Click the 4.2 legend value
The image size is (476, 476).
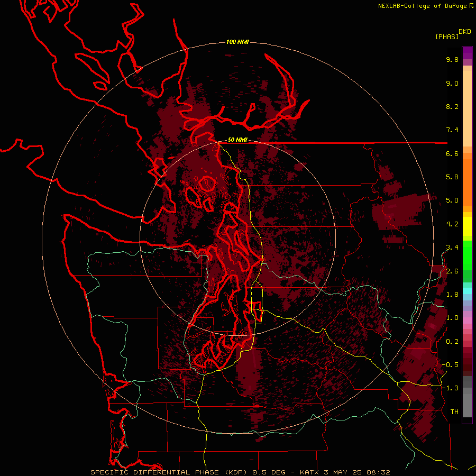tap(452, 224)
